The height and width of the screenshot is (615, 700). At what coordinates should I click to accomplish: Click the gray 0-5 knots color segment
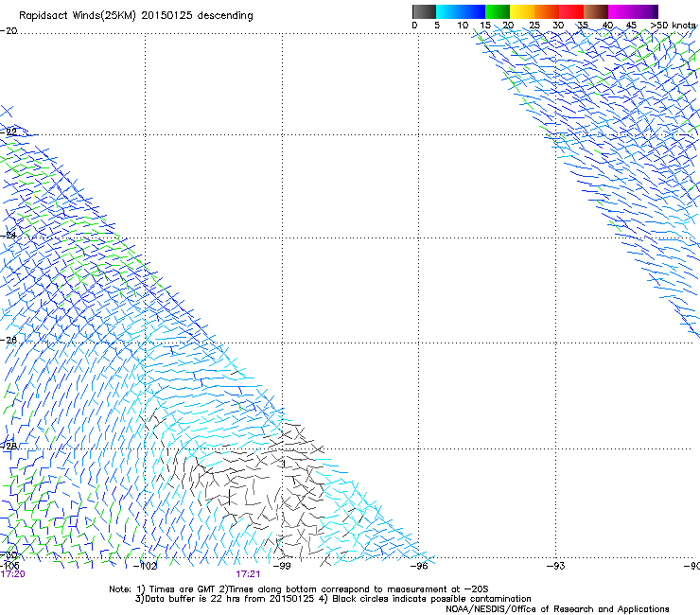(424, 11)
